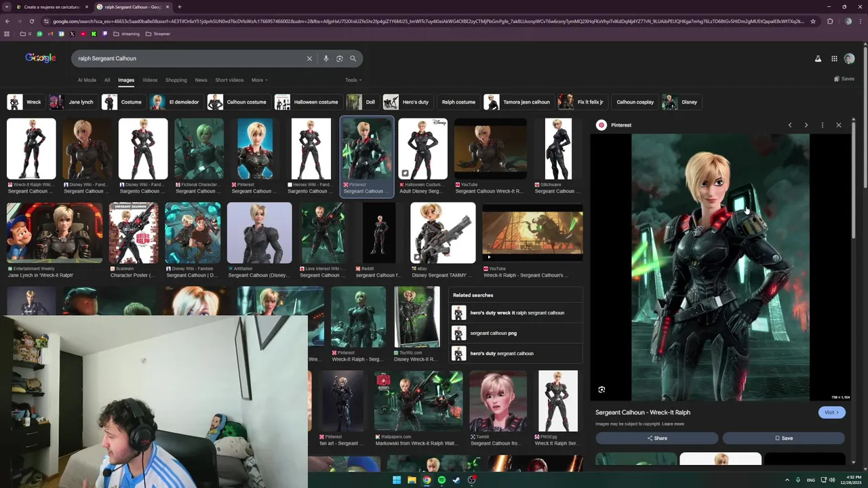The height and width of the screenshot is (488, 868).
Task: Open the eBay 'Disney Sergeant TAMMY' image result
Action: [x=443, y=232]
